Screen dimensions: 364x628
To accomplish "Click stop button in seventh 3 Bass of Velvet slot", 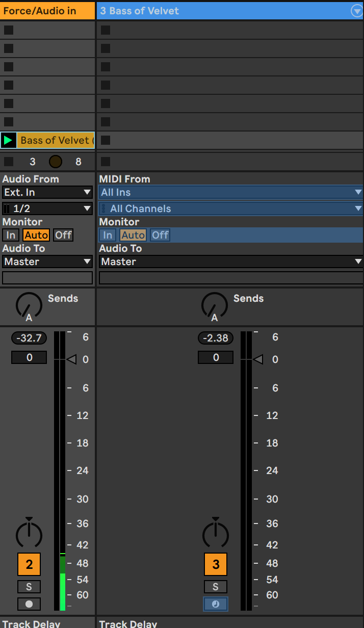I will (x=106, y=140).
